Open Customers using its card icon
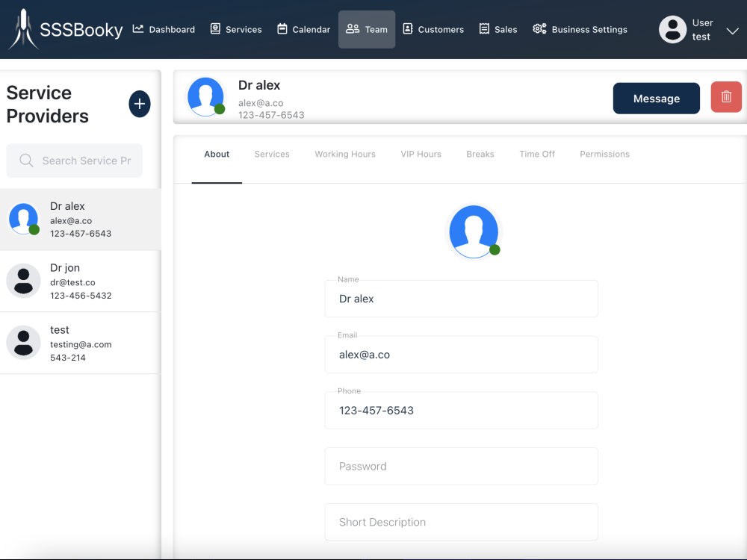The width and height of the screenshot is (747, 560). pyautogui.click(x=408, y=29)
